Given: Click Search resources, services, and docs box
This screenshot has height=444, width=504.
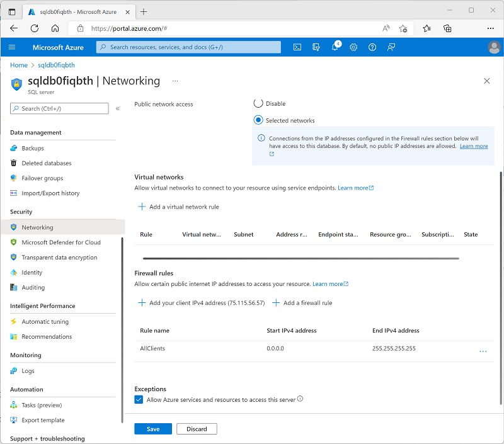Looking at the screenshot, I should 188,47.
